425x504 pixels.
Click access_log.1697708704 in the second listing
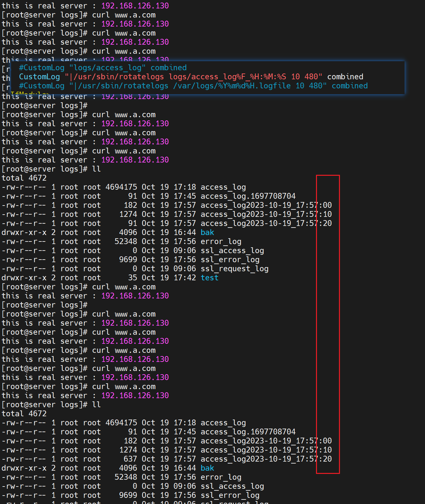pos(248,432)
